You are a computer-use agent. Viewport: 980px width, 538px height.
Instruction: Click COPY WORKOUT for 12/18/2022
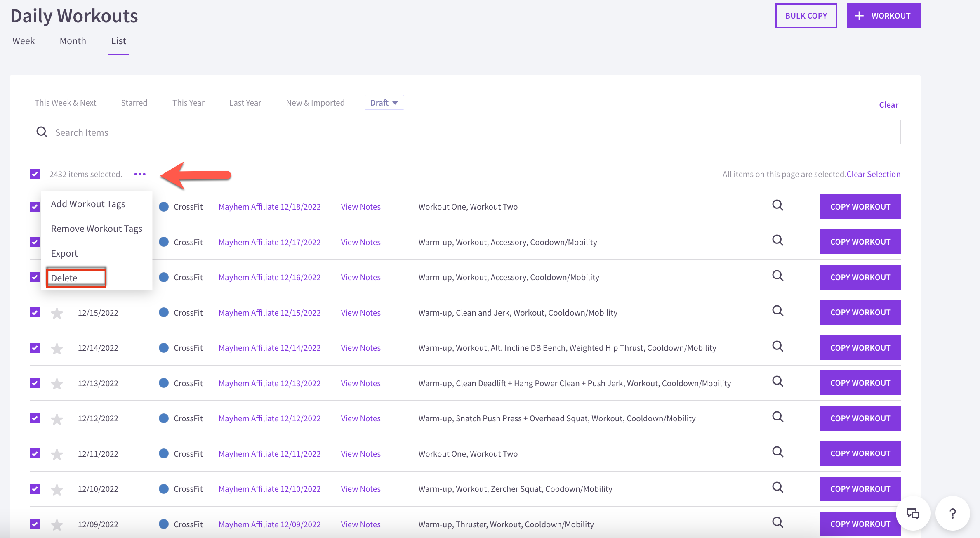860,207
